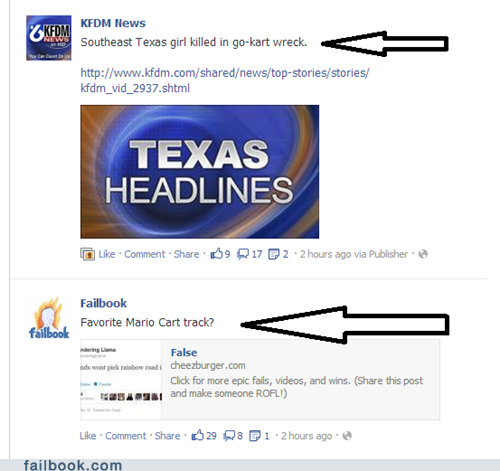Click the Failbook flame profile picture
The width and height of the screenshot is (500, 471).
(49, 318)
